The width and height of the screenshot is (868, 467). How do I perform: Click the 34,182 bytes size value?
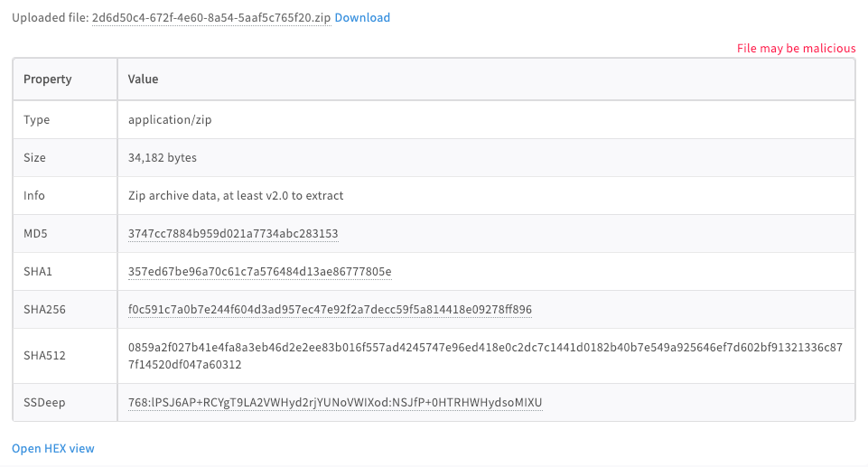pyautogui.click(x=163, y=158)
